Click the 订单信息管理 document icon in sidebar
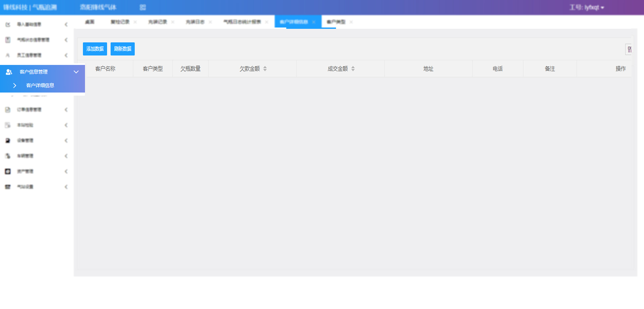The height and width of the screenshot is (309, 644). pos(8,110)
